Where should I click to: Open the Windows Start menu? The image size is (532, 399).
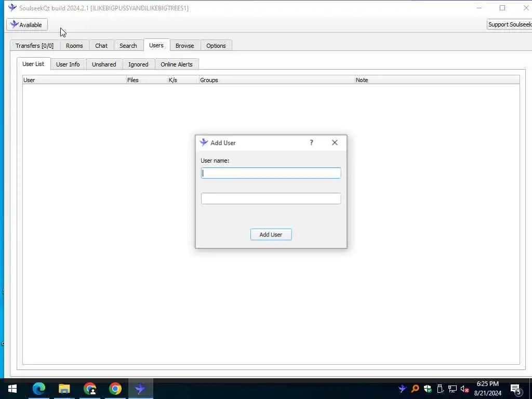tap(12, 389)
